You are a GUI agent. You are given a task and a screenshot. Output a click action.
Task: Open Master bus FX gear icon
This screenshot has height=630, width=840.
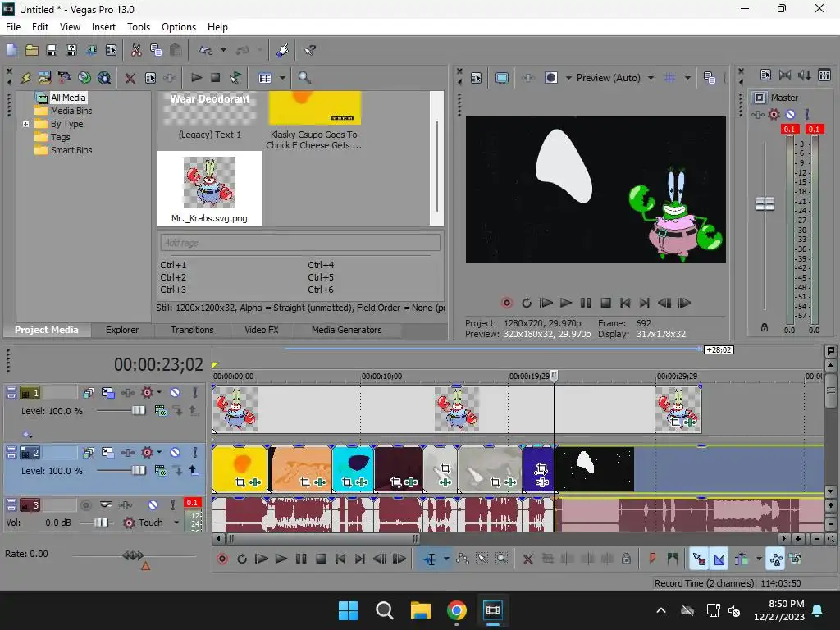774,114
